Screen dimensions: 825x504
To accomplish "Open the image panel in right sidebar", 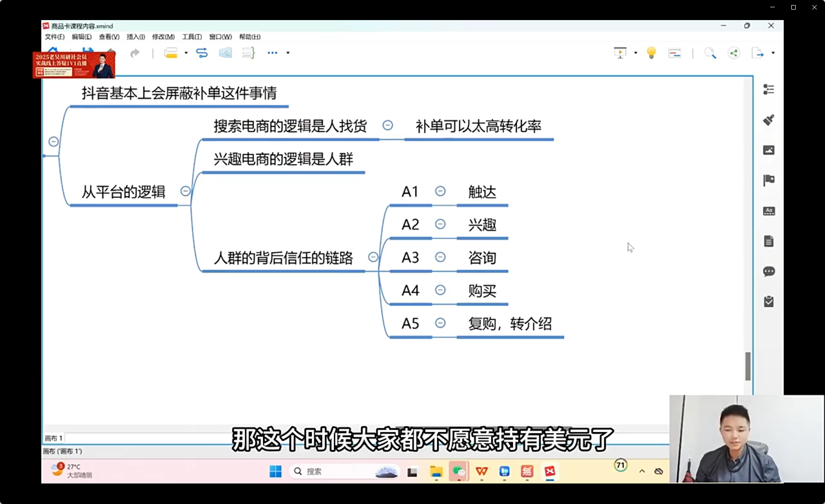I will (768, 150).
